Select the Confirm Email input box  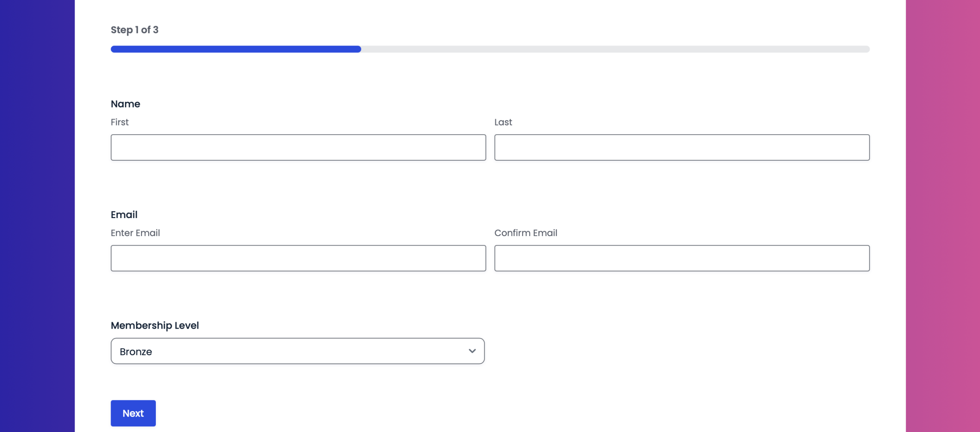[681, 258]
